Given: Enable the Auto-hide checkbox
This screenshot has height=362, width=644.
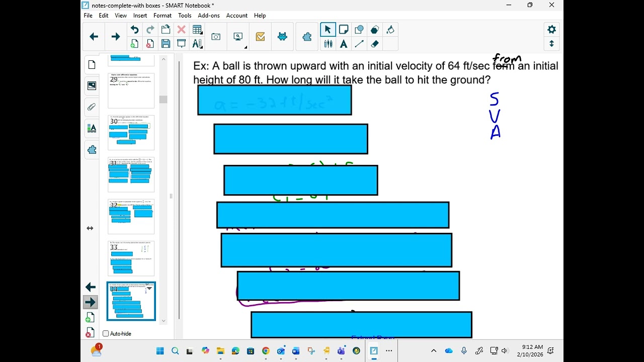Looking at the screenshot, I should point(106,334).
